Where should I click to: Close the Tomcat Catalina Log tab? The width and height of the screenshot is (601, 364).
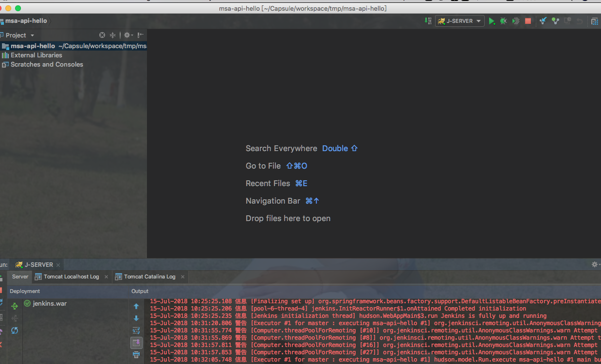click(x=182, y=277)
